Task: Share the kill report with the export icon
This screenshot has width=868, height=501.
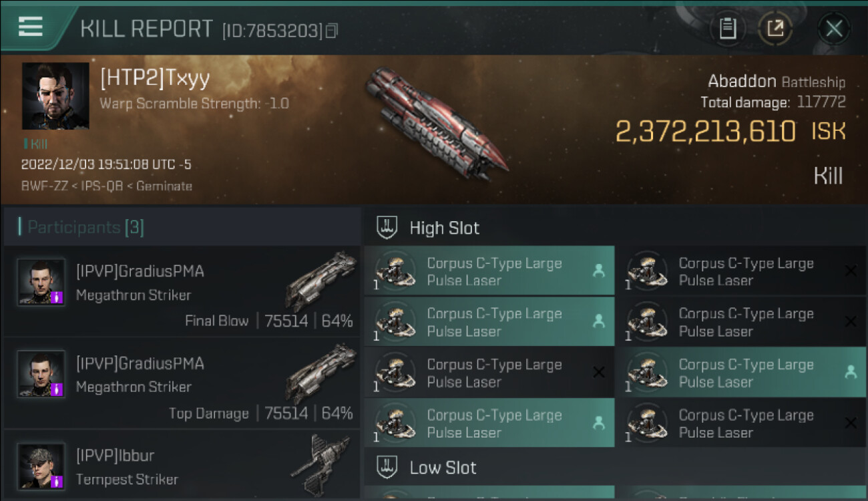Action: click(775, 29)
